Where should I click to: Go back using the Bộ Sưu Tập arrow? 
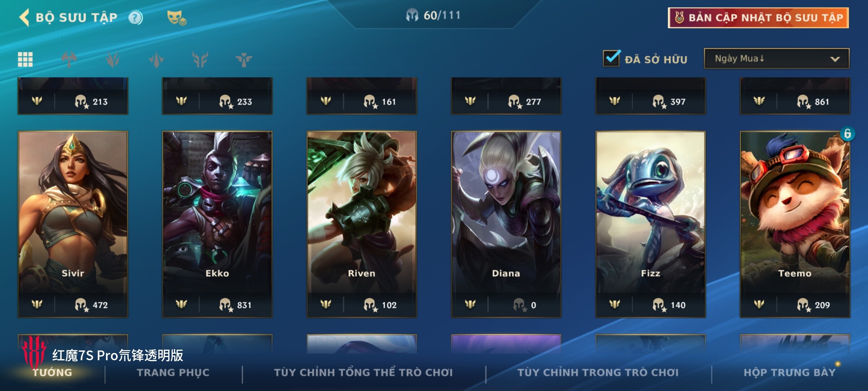point(25,17)
